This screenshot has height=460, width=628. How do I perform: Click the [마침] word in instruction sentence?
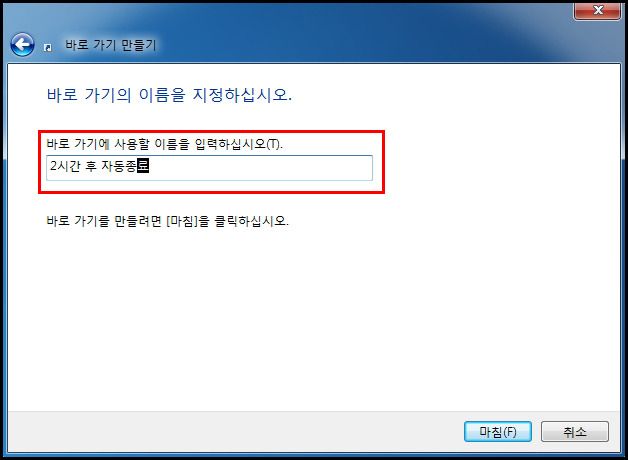click(182, 221)
